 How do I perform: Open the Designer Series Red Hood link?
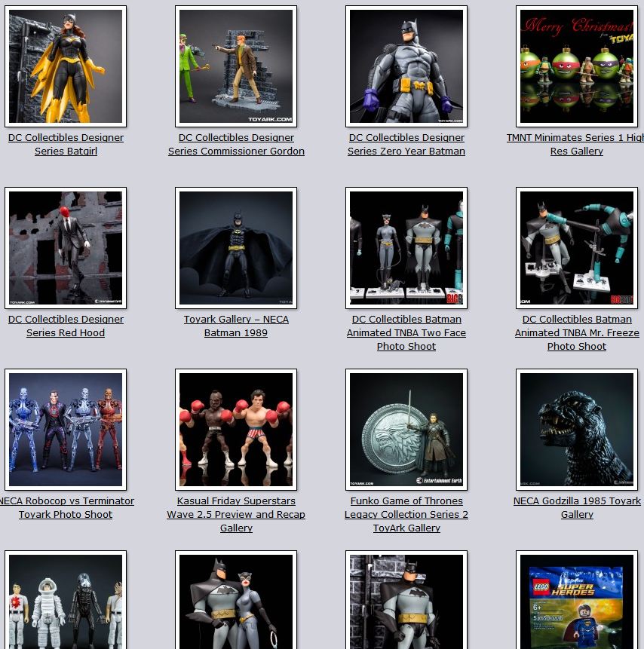click(66, 326)
